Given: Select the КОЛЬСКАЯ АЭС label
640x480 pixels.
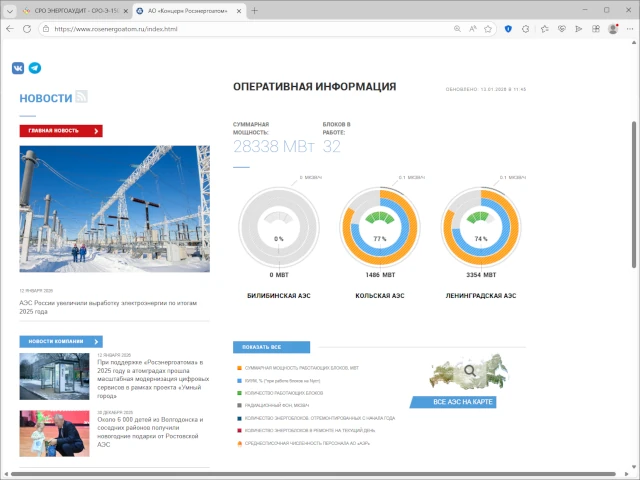Looking at the screenshot, I should [x=380, y=296].
